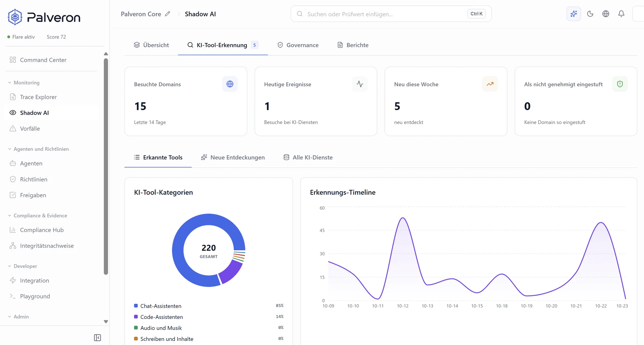
Task: Switch to the Übersicht tab
Action: point(151,45)
